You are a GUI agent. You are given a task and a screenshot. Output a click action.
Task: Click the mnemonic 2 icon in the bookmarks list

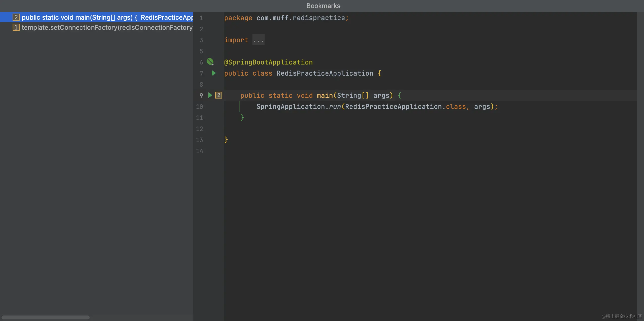(x=16, y=17)
